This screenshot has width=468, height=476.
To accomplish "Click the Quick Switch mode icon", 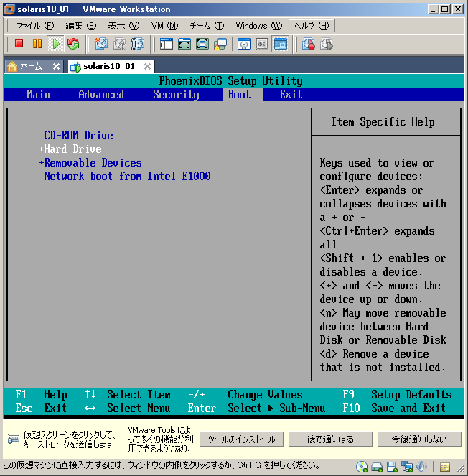I will click(x=184, y=44).
